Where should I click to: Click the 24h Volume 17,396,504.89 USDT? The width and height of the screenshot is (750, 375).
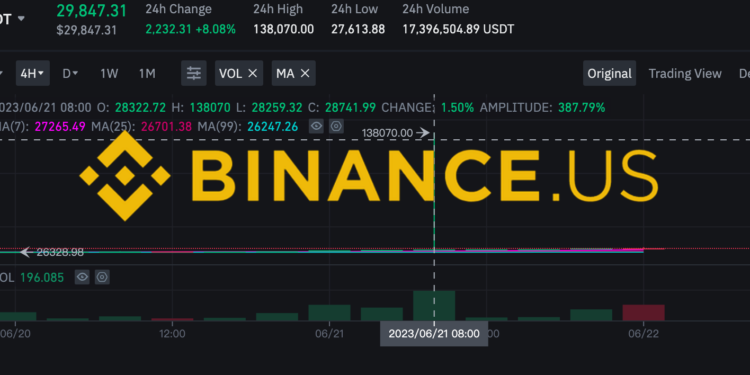[x=458, y=29]
